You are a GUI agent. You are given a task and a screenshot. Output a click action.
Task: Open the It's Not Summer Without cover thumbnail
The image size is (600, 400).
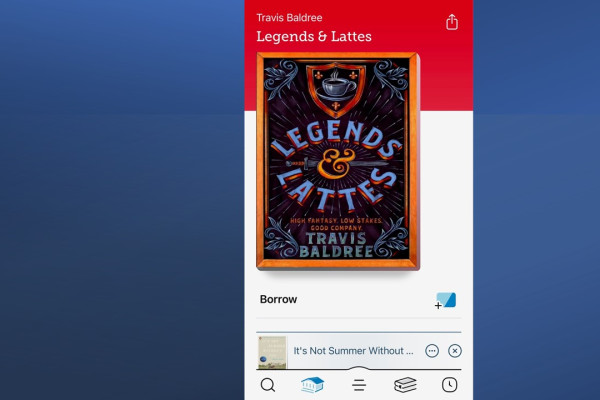(272, 353)
